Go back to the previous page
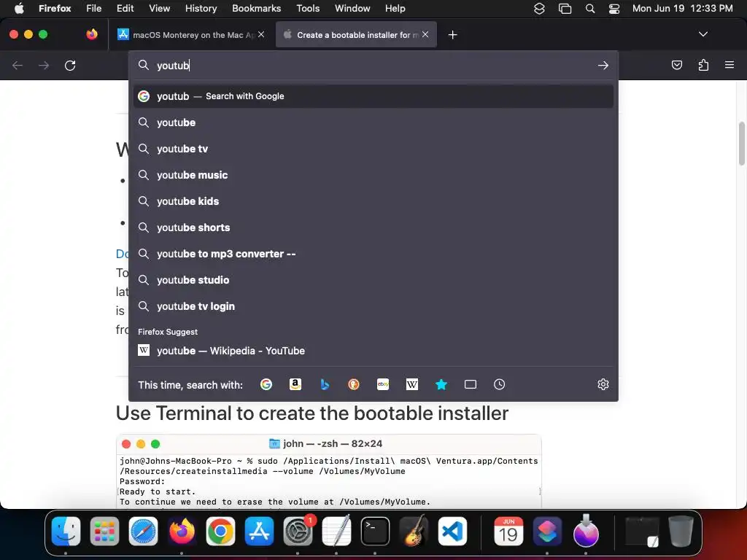This screenshot has width=747, height=560. point(18,65)
